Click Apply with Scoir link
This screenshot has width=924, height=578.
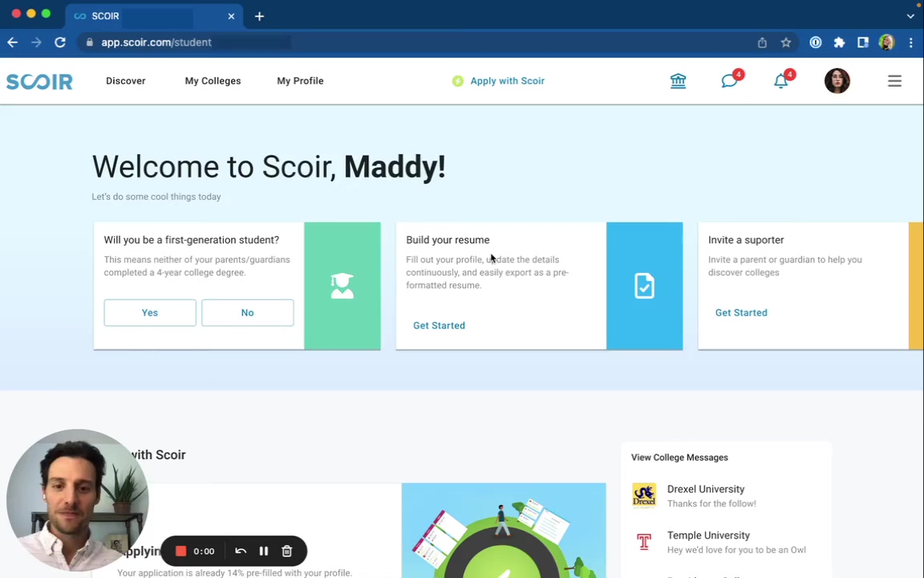[507, 81]
